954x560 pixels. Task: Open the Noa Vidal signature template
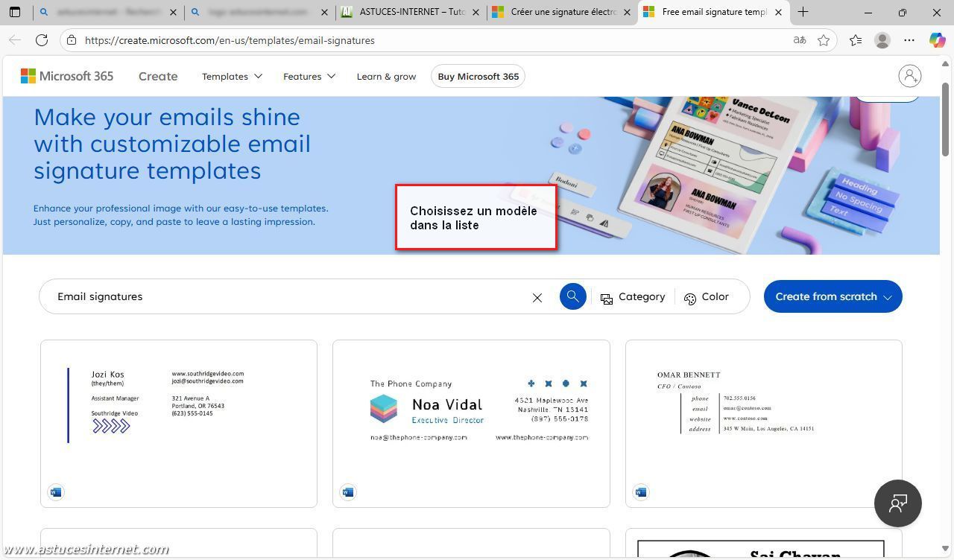tap(471, 424)
